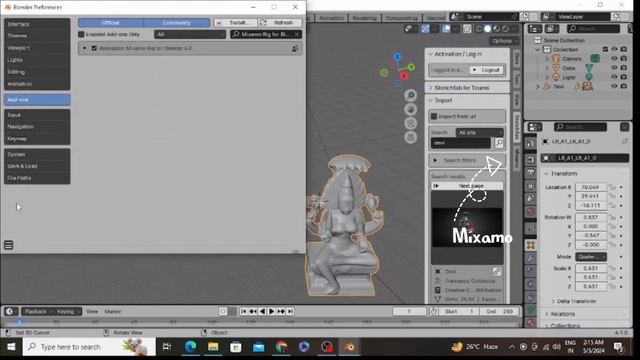Open Keymap section in Preferences
This screenshot has width=640, height=360.
tap(37, 139)
